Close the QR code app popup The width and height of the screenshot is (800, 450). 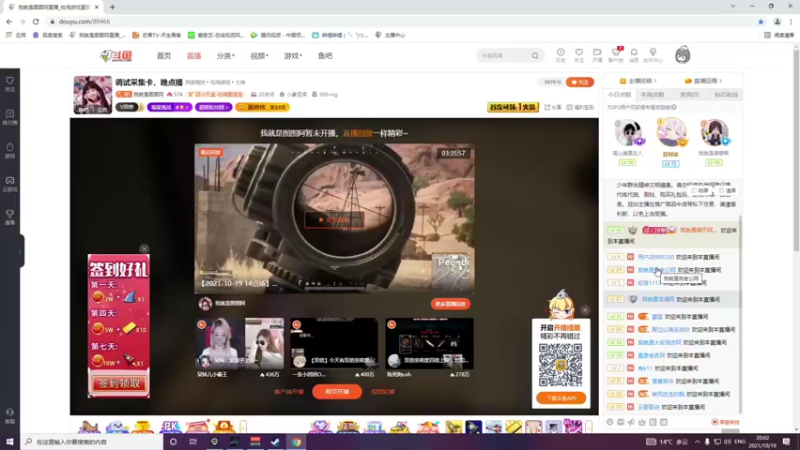point(585,310)
